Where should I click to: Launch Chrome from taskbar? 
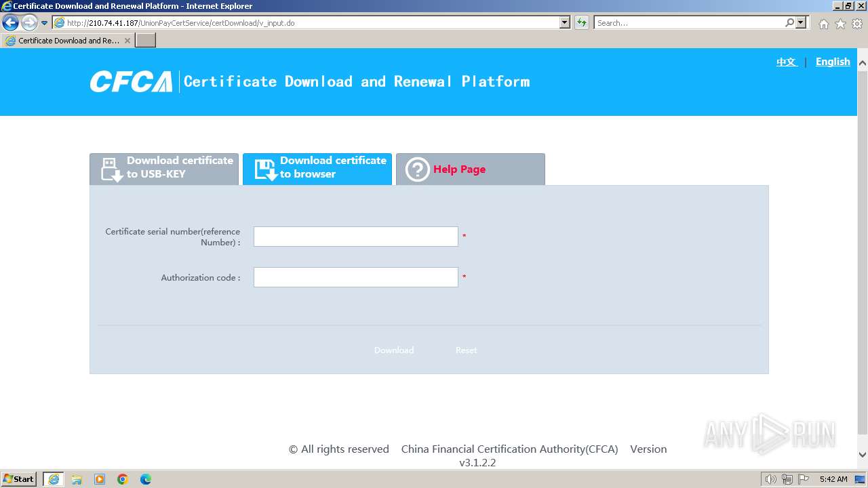[x=123, y=479]
